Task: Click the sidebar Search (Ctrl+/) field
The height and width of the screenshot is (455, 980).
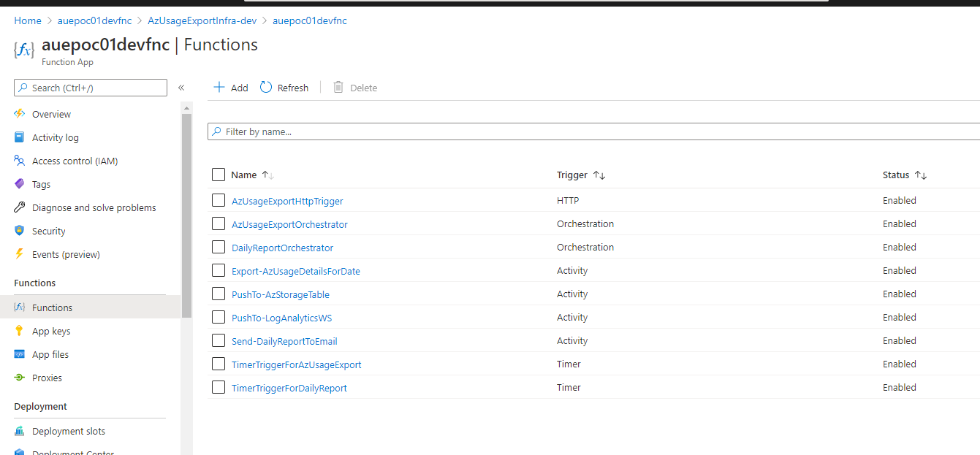Action: pyautogui.click(x=91, y=88)
